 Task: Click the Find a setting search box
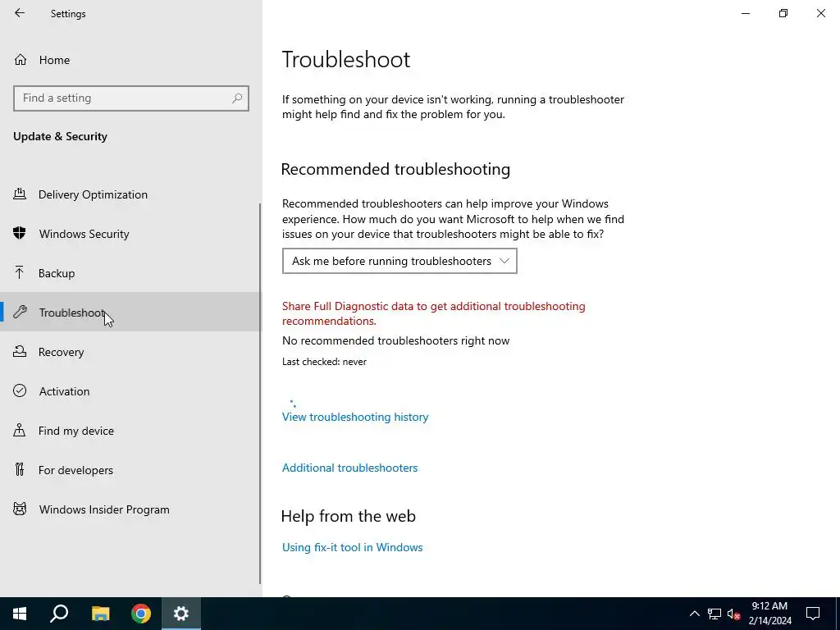tap(131, 98)
